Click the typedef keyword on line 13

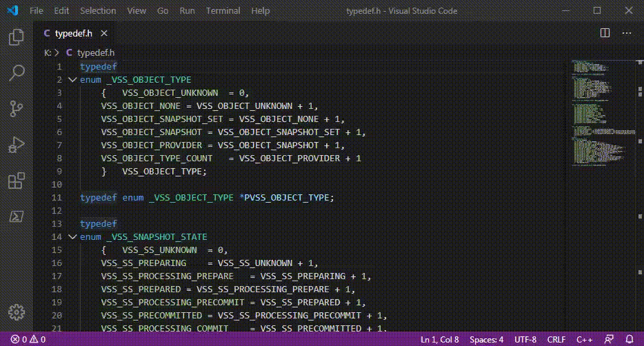[x=98, y=224]
